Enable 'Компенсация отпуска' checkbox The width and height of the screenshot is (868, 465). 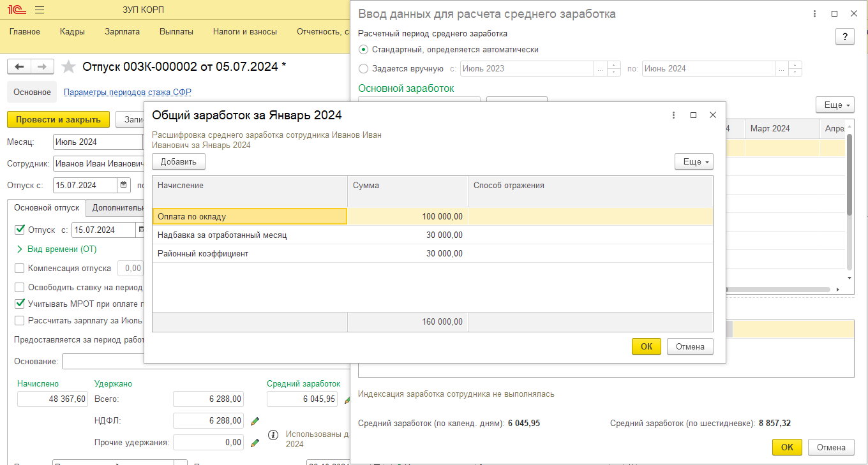(x=20, y=269)
